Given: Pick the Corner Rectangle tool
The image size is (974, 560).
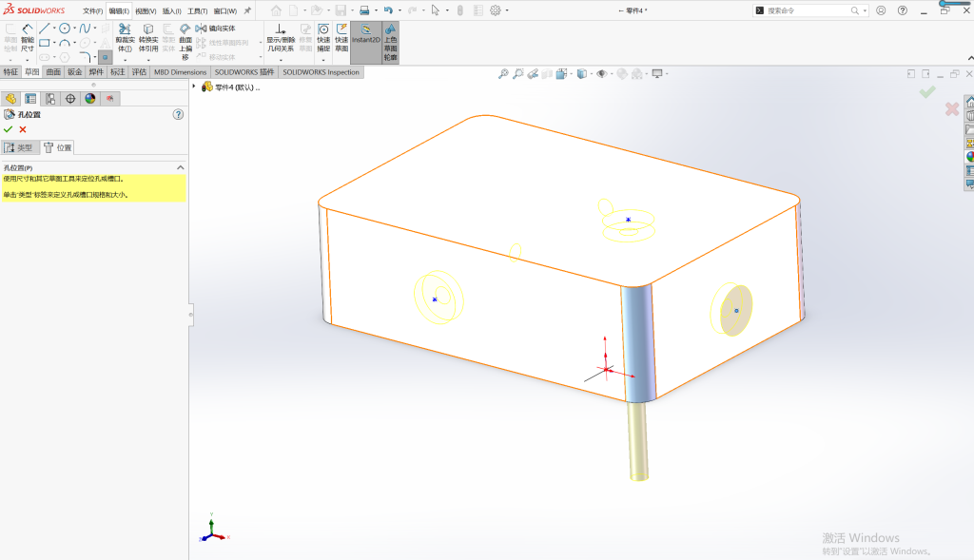Looking at the screenshot, I should (x=44, y=43).
